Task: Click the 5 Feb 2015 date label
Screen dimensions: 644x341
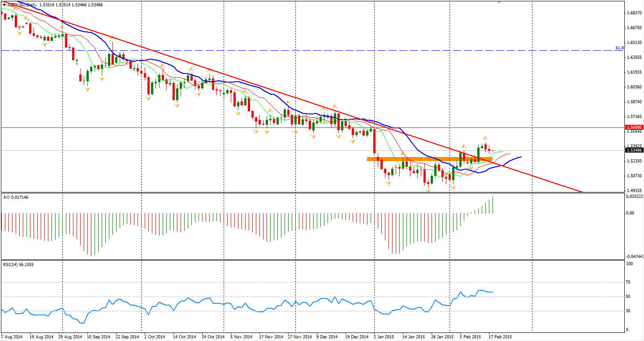Action: [x=470, y=336]
